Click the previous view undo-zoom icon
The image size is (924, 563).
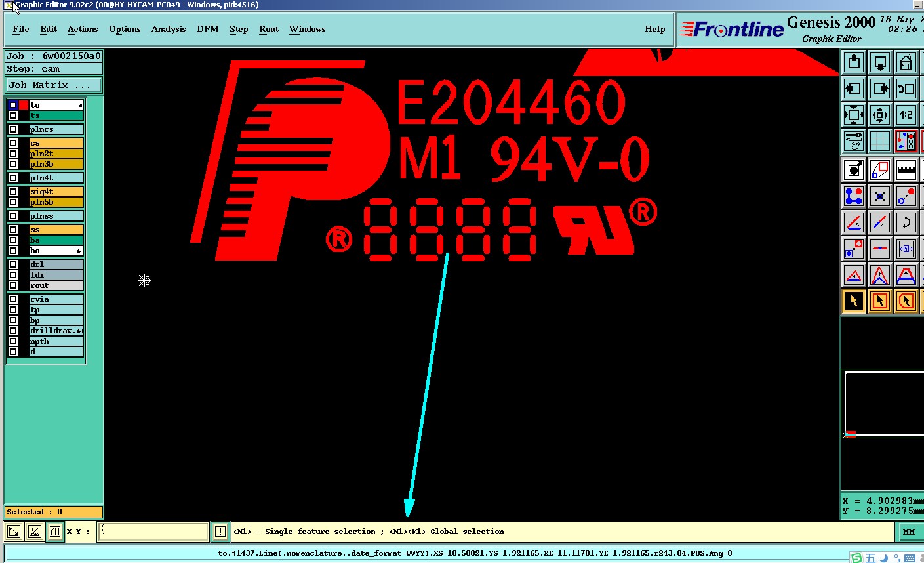(906, 89)
